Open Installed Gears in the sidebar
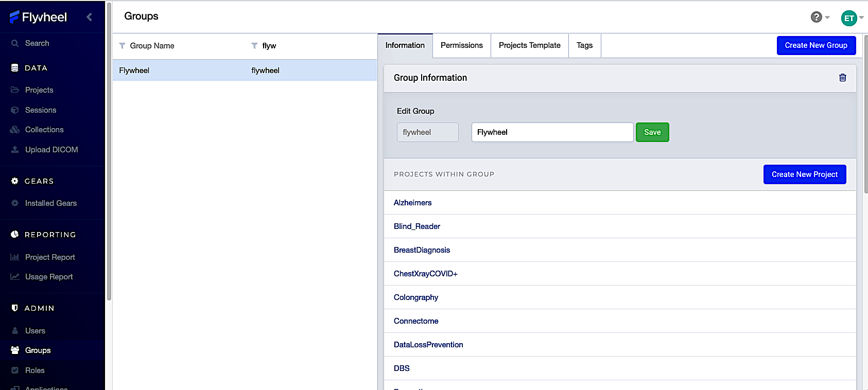 51,203
